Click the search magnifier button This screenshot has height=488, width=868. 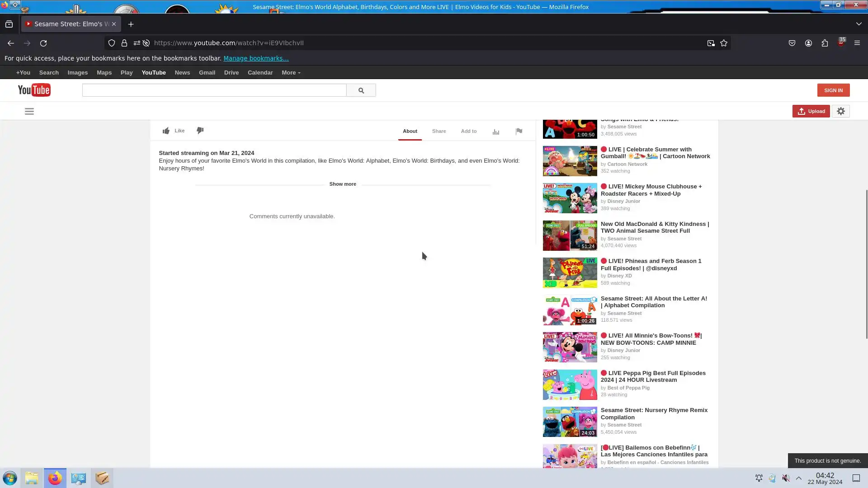pos(361,90)
